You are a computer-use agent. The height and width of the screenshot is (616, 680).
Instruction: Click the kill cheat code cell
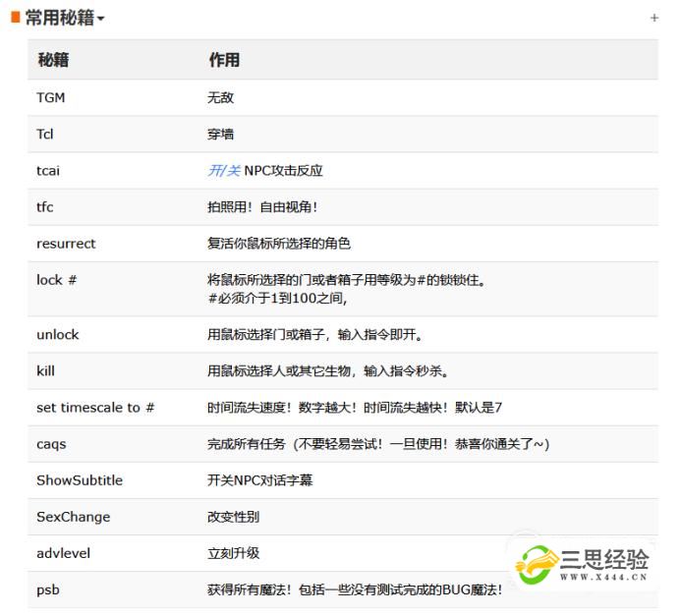pyautogui.click(x=45, y=371)
